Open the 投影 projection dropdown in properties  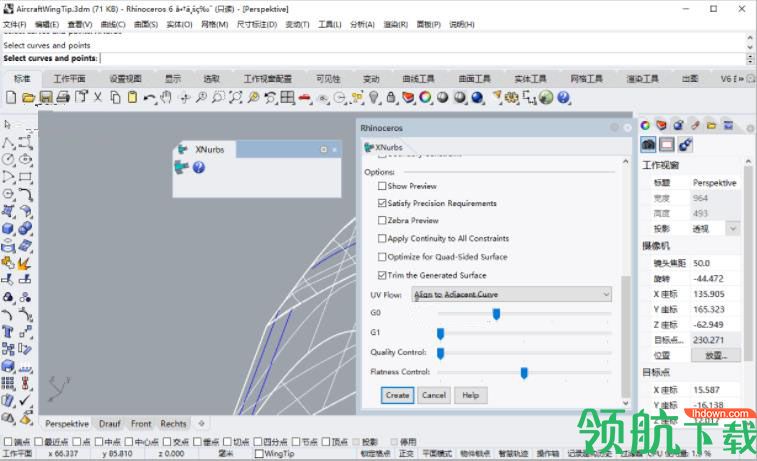tap(733, 228)
